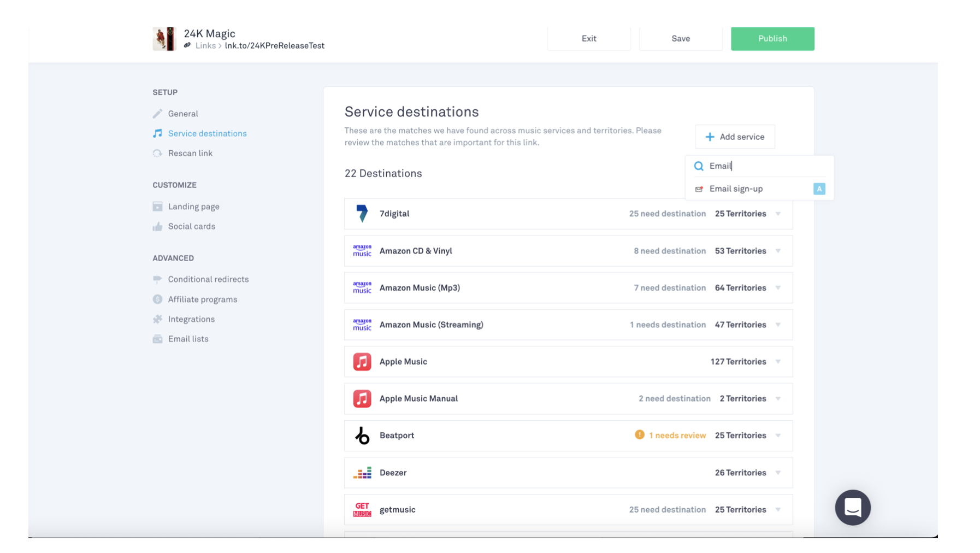Click the Add service button

click(x=734, y=137)
